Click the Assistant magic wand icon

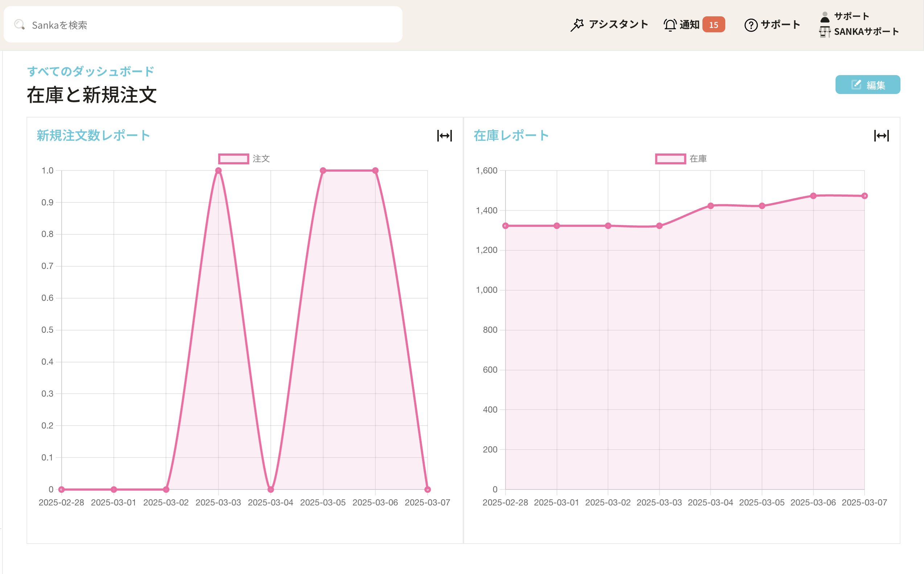577,25
